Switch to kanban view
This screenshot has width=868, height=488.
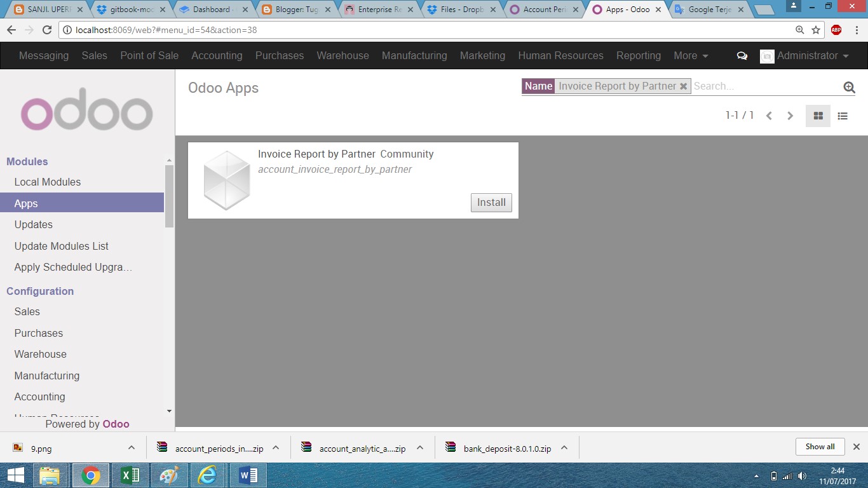pyautogui.click(x=818, y=116)
